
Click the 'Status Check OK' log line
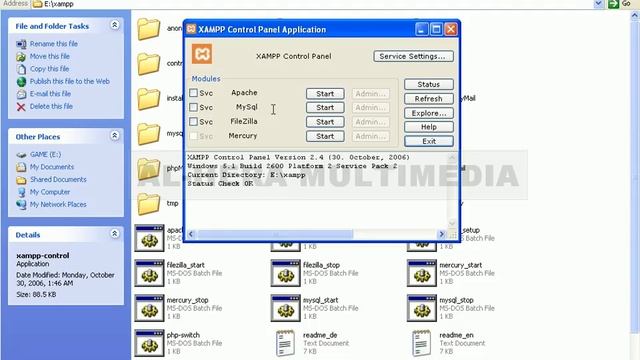[220, 184]
